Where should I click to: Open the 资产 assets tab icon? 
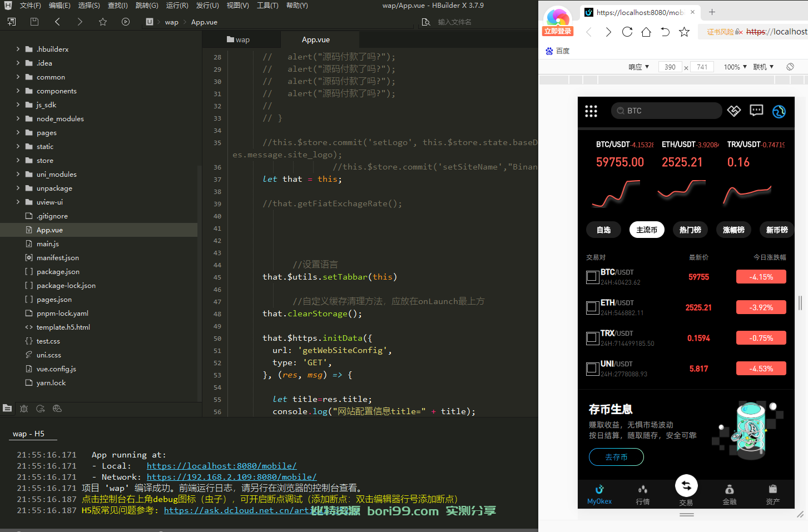pyautogui.click(x=773, y=489)
